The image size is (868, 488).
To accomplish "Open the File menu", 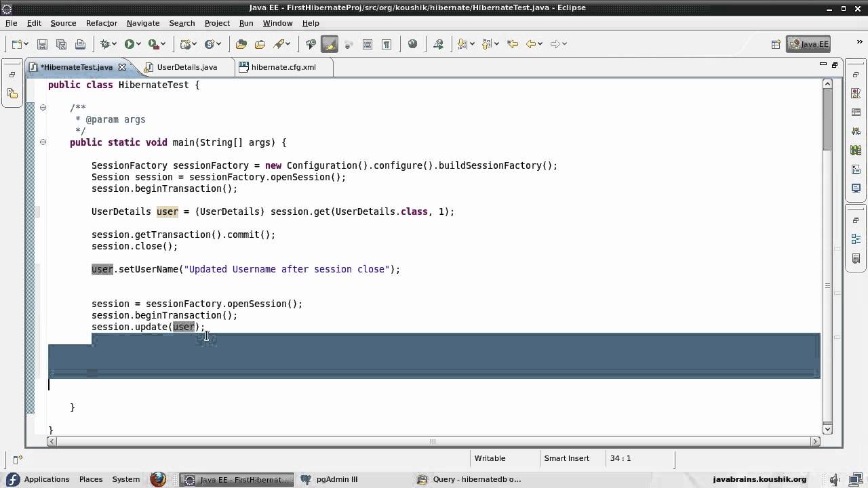I will 11,23.
